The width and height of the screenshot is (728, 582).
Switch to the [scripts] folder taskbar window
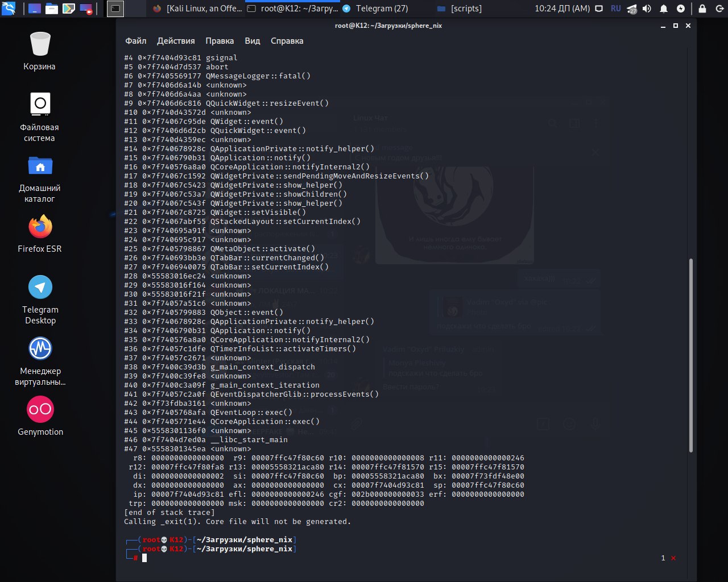460,9
